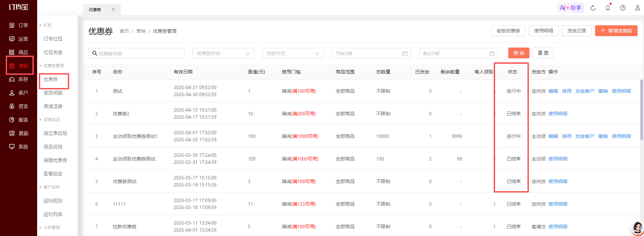Open the 系统 sidebar icon
644x236 pixels.
tap(12, 147)
